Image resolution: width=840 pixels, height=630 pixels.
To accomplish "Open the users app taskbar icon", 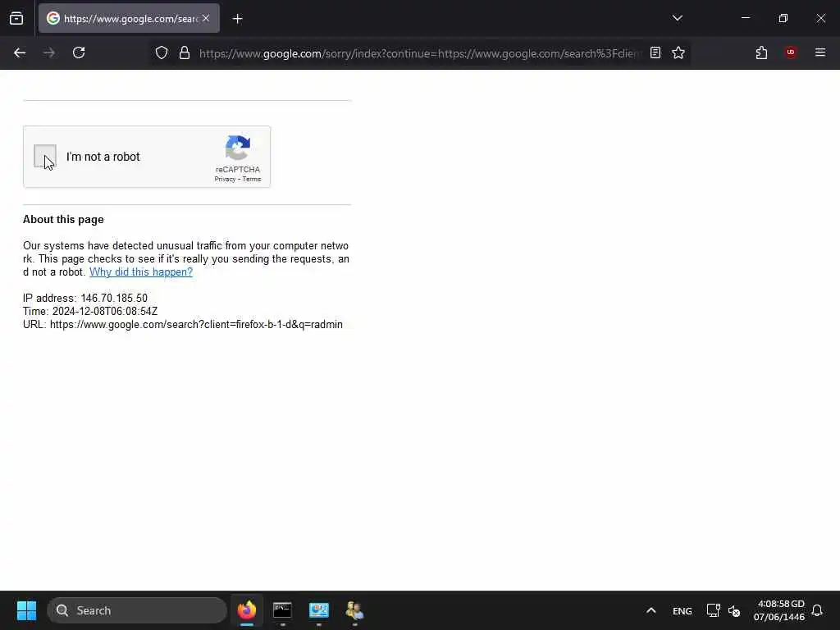I will [x=354, y=610].
